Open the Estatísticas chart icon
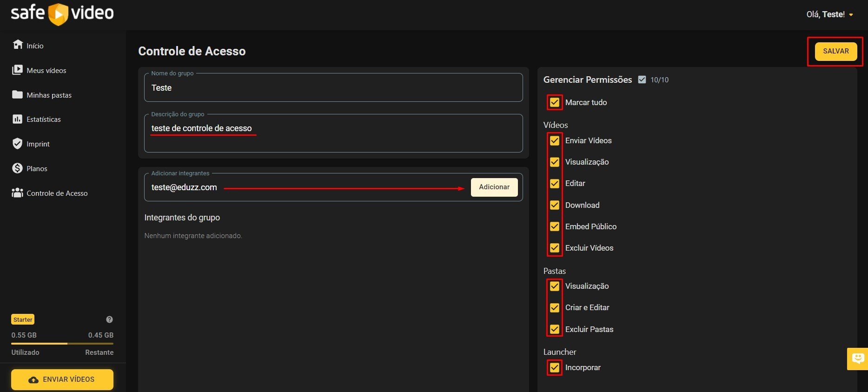 click(17, 119)
